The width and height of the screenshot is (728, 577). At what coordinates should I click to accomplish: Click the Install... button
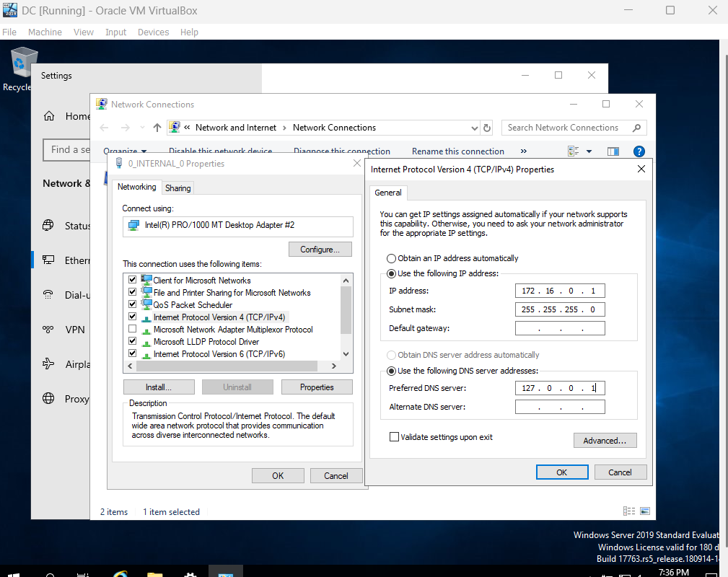(x=159, y=387)
